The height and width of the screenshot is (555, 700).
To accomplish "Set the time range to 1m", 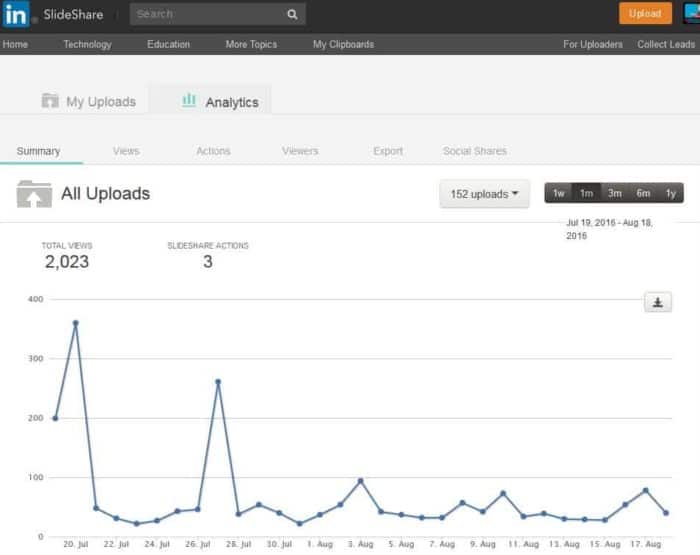I will (586, 193).
